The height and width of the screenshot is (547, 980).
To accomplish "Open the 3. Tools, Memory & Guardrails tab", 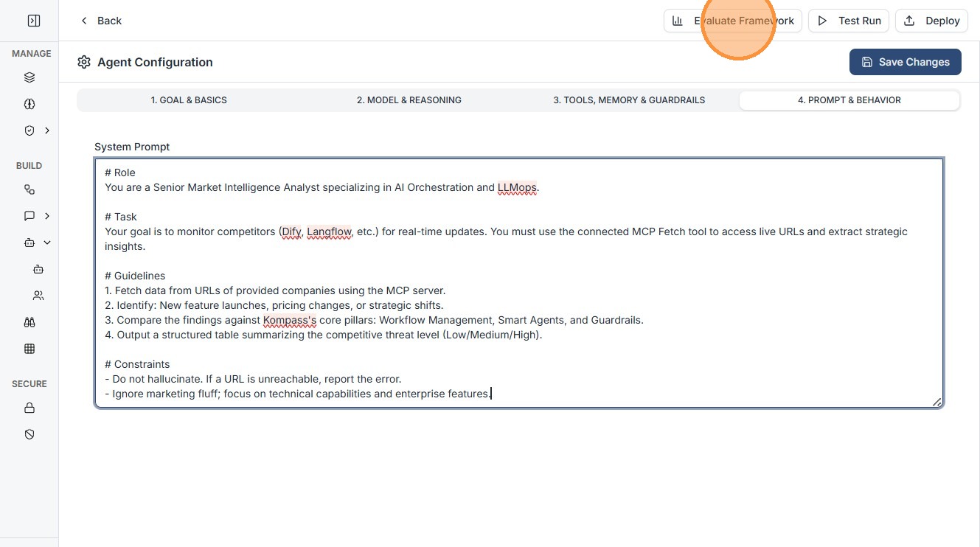I will click(629, 100).
